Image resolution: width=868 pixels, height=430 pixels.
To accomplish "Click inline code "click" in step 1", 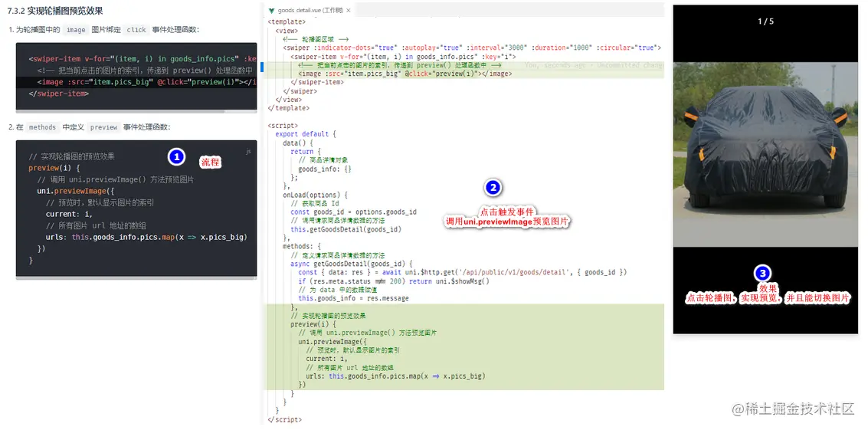I will [x=136, y=30].
